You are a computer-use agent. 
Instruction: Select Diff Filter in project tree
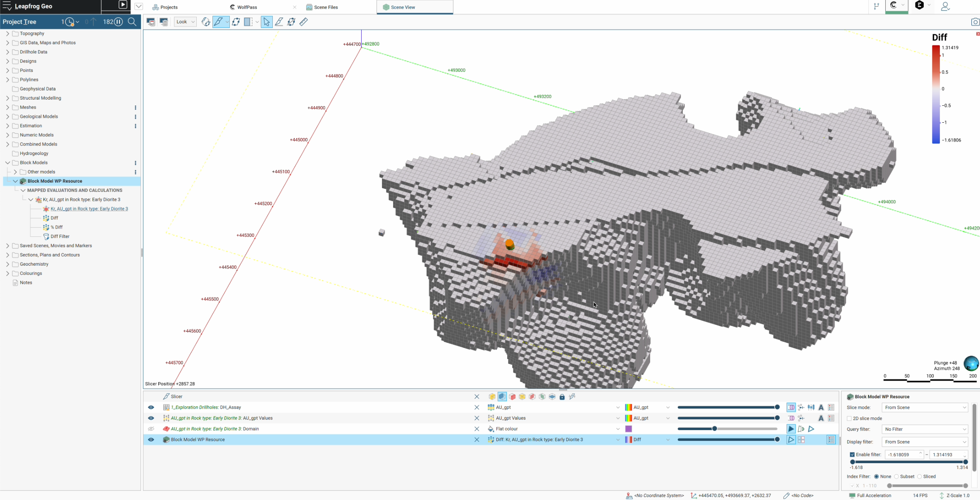point(60,236)
